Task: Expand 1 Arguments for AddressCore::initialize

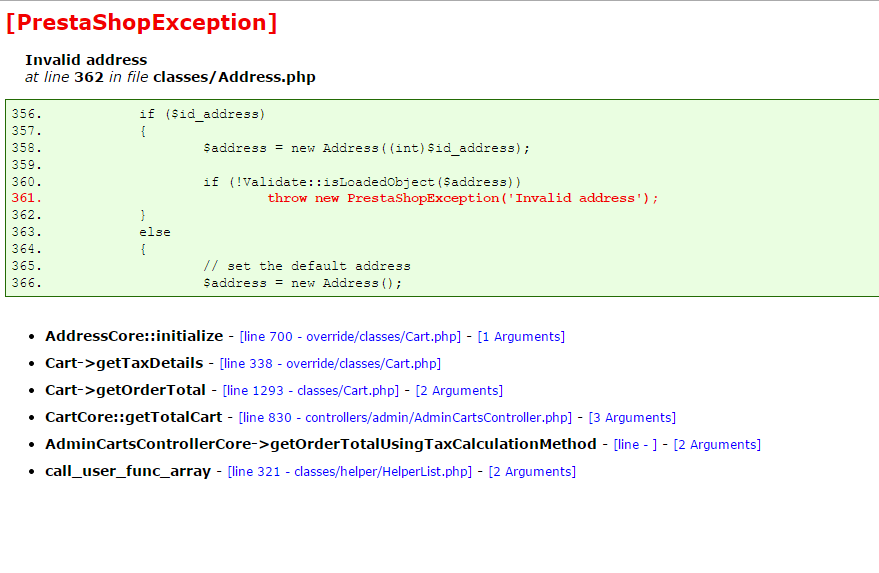Action: [x=521, y=336]
